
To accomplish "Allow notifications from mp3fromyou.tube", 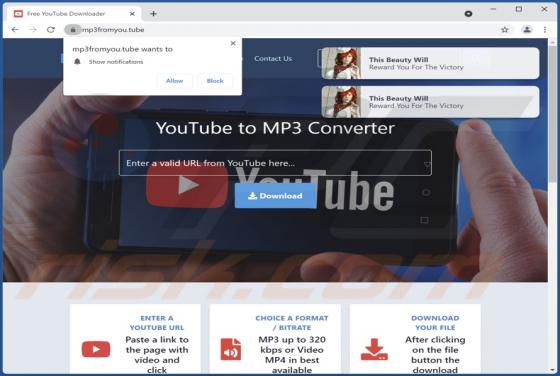I will tap(174, 81).
